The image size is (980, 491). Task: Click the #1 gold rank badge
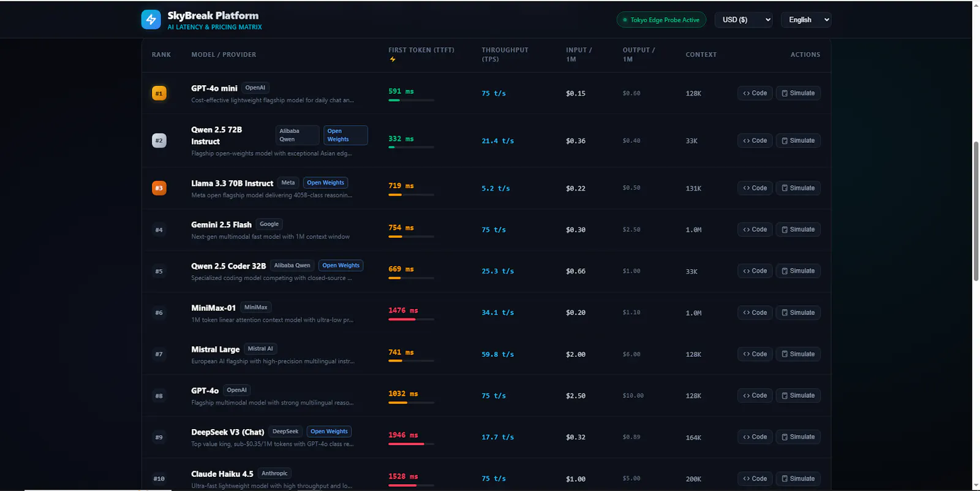tap(159, 93)
